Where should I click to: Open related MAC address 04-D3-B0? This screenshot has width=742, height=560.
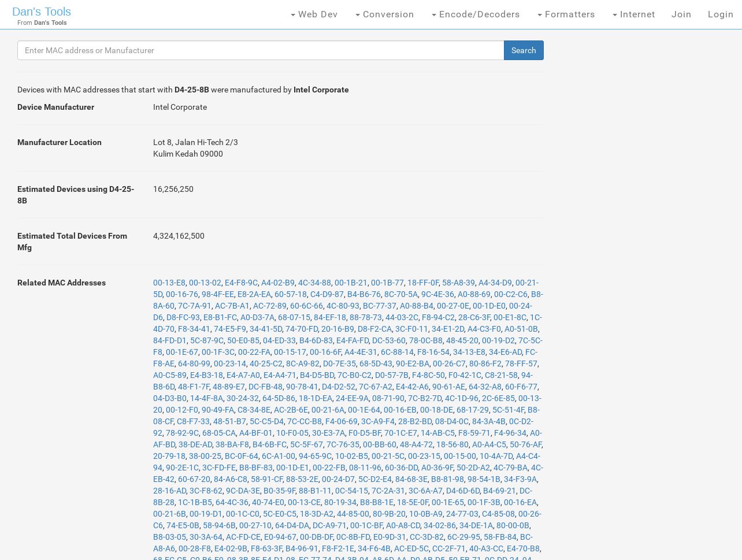click(x=170, y=398)
